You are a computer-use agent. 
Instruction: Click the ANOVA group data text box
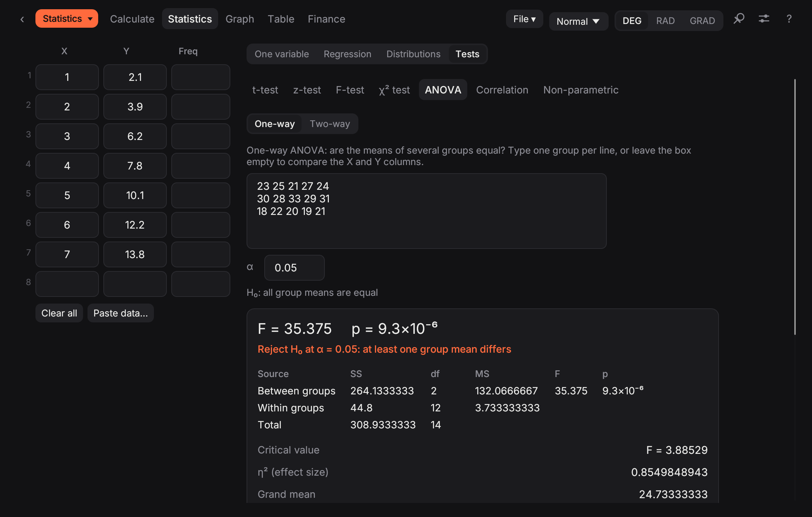(x=426, y=211)
